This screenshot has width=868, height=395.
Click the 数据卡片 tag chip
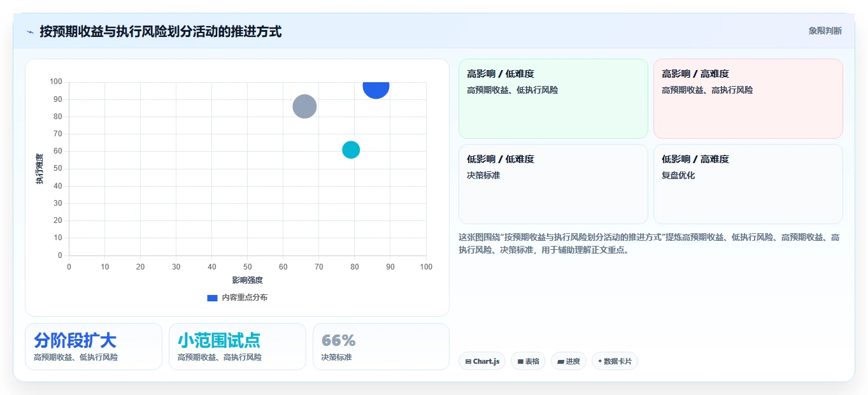[x=615, y=361]
